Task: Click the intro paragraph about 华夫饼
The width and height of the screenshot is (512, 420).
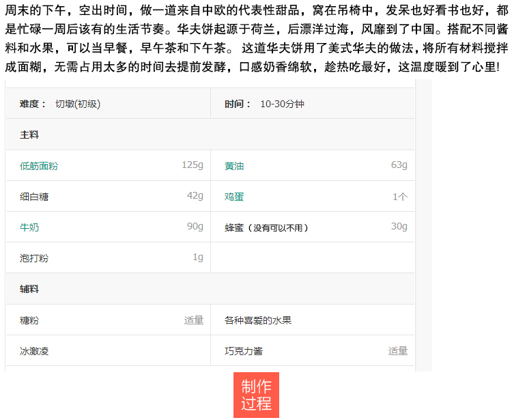Action: tap(256, 38)
